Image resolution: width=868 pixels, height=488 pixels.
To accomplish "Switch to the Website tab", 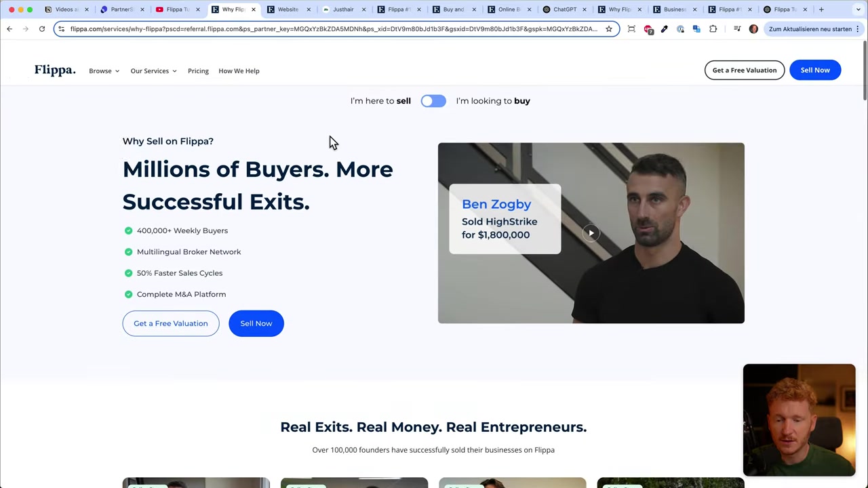I will click(x=288, y=9).
